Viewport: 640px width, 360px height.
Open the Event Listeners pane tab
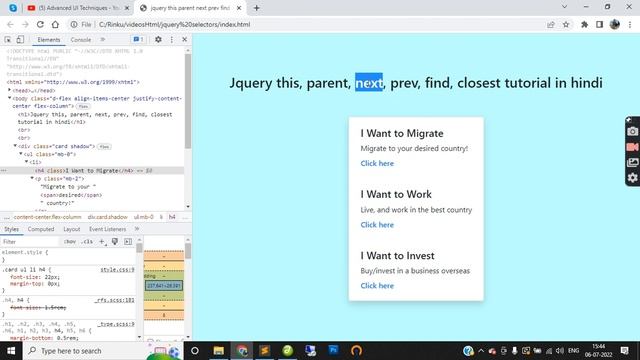pyautogui.click(x=107, y=229)
